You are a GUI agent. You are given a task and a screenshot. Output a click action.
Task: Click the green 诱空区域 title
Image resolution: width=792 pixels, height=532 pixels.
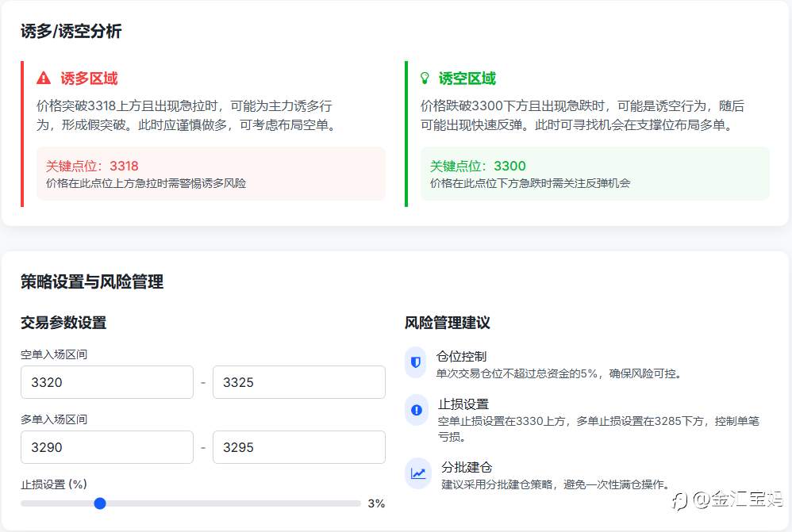[x=467, y=78]
